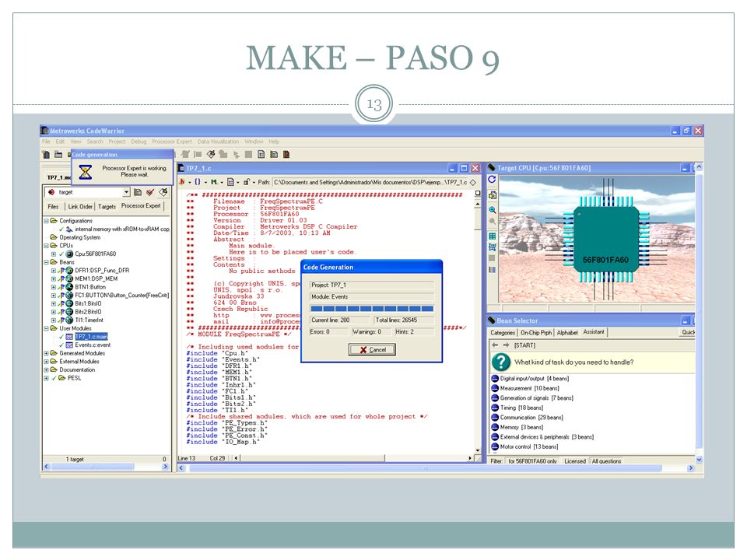This screenshot has height=560, width=747.
Task: Expand the MEM1:DSP_MEM bean
Action: pos(54,279)
